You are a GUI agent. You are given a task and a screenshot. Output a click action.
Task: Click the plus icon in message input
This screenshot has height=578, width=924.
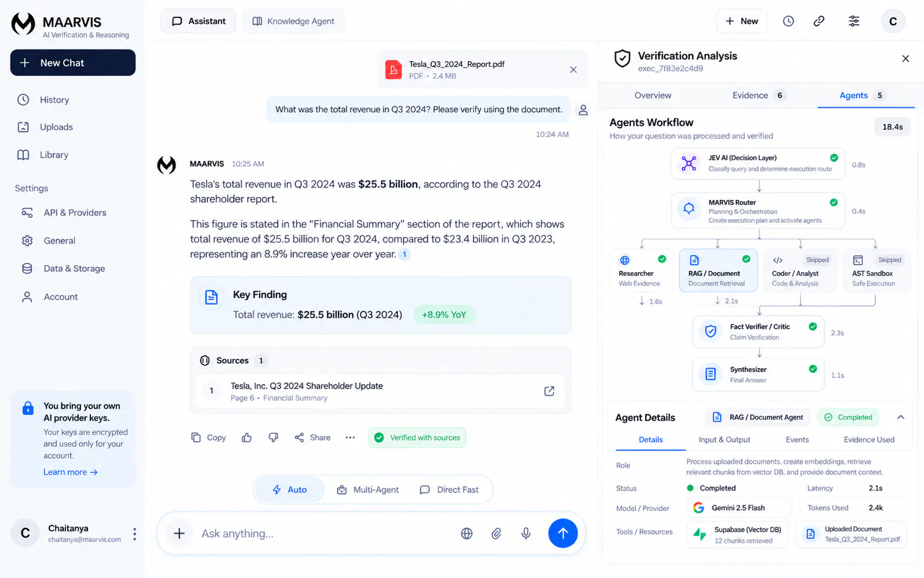179,533
